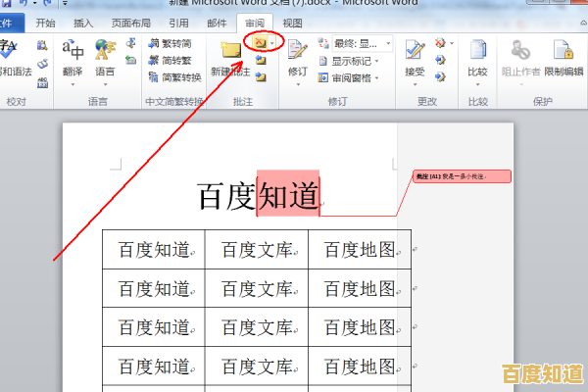The height and width of the screenshot is (392, 588).
Task: Click 百度地图 cell in first table row
Action: pos(360,250)
